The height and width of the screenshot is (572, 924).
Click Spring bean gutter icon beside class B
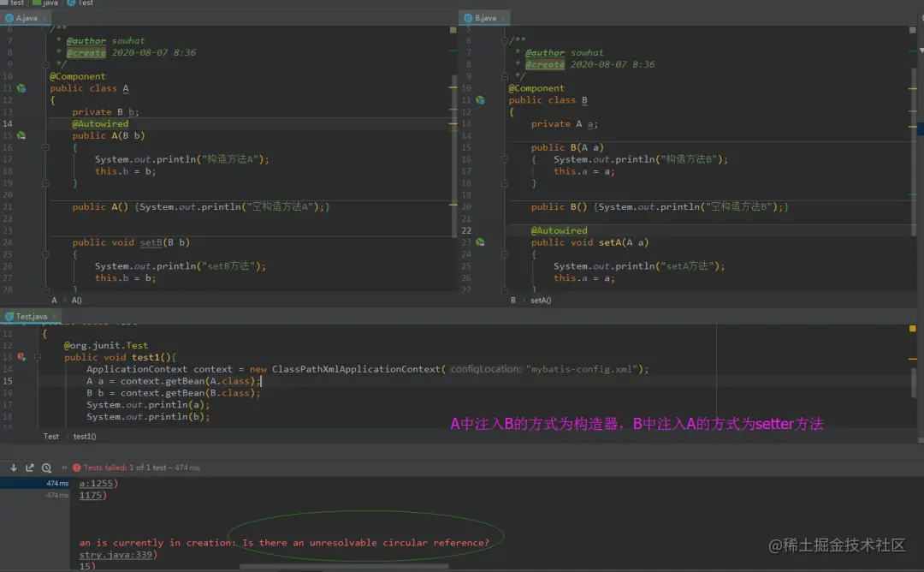480,100
